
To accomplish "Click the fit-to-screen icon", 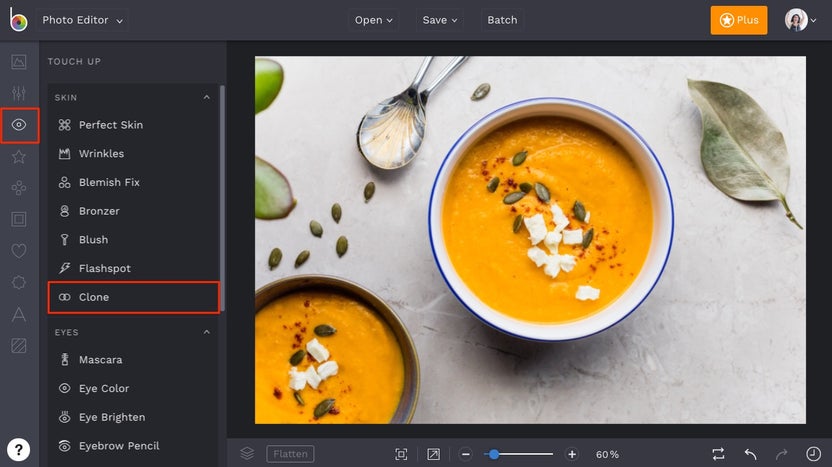I will (x=401, y=454).
